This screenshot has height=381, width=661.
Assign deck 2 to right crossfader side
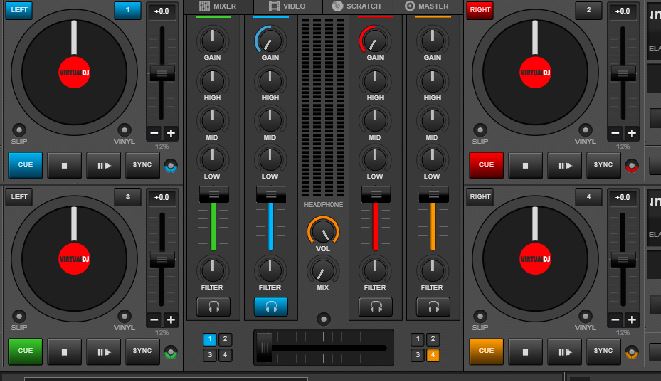tap(433, 339)
